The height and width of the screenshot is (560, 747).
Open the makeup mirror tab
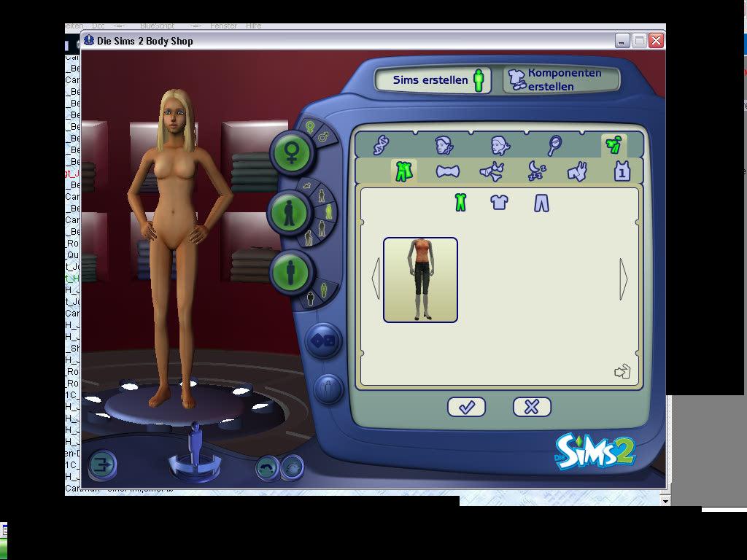[555, 145]
